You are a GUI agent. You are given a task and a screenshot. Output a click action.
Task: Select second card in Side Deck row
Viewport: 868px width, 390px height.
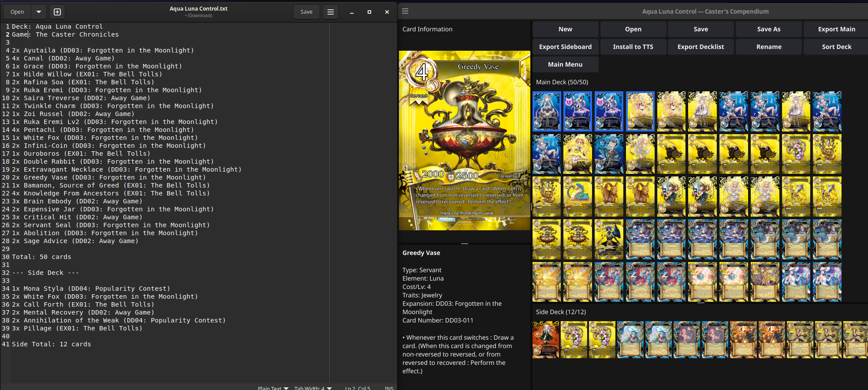[x=574, y=340]
